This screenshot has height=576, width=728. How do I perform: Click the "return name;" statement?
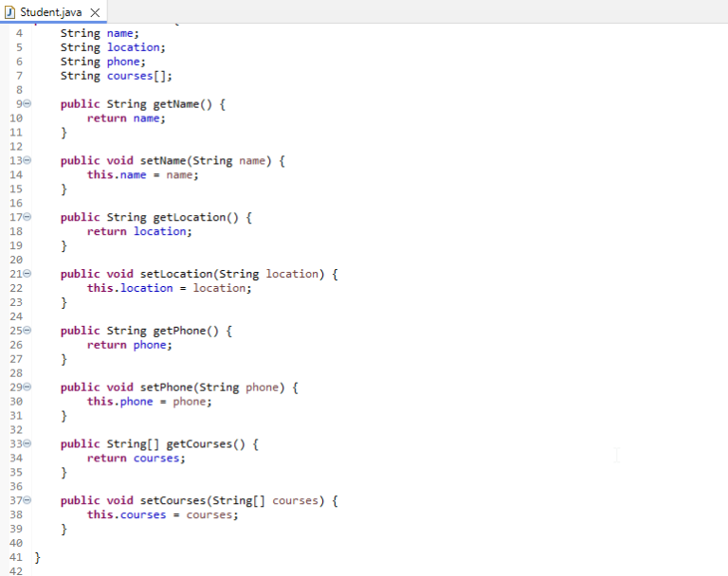126,118
